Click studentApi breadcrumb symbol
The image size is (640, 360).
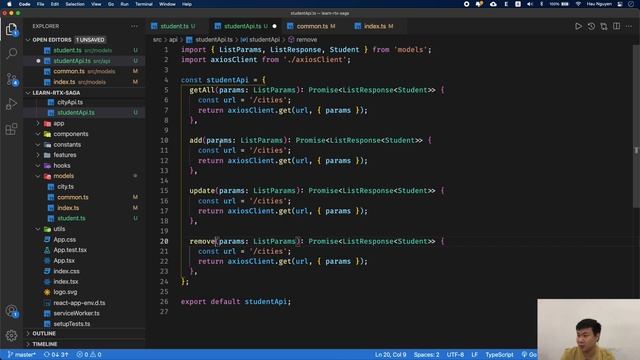click(x=260, y=40)
